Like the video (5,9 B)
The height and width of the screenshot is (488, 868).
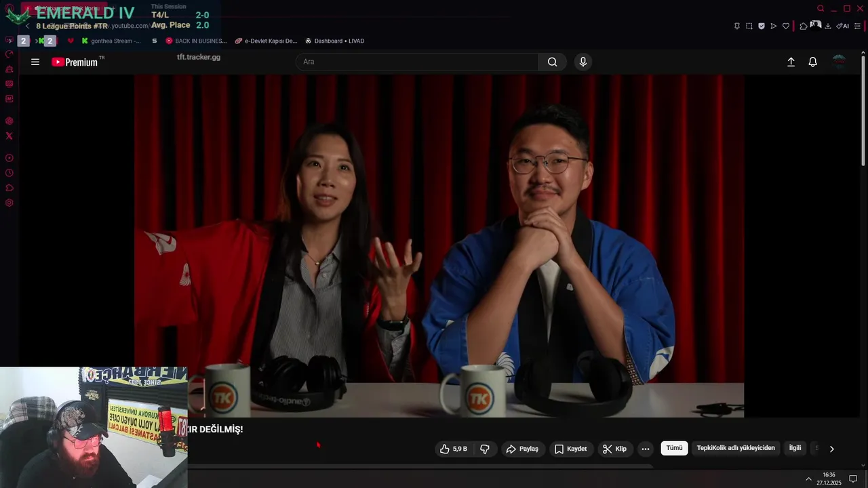pyautogui.click(x=453, y=449)
